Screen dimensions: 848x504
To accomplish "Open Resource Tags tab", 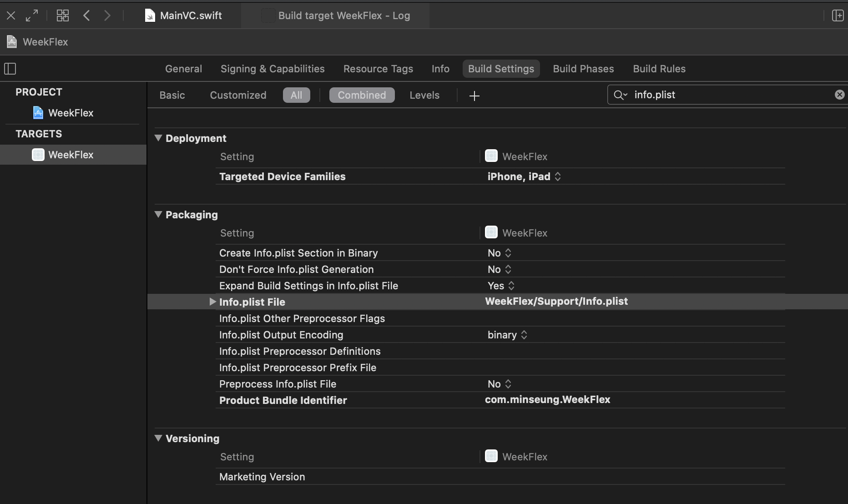I will click(378, 69).
